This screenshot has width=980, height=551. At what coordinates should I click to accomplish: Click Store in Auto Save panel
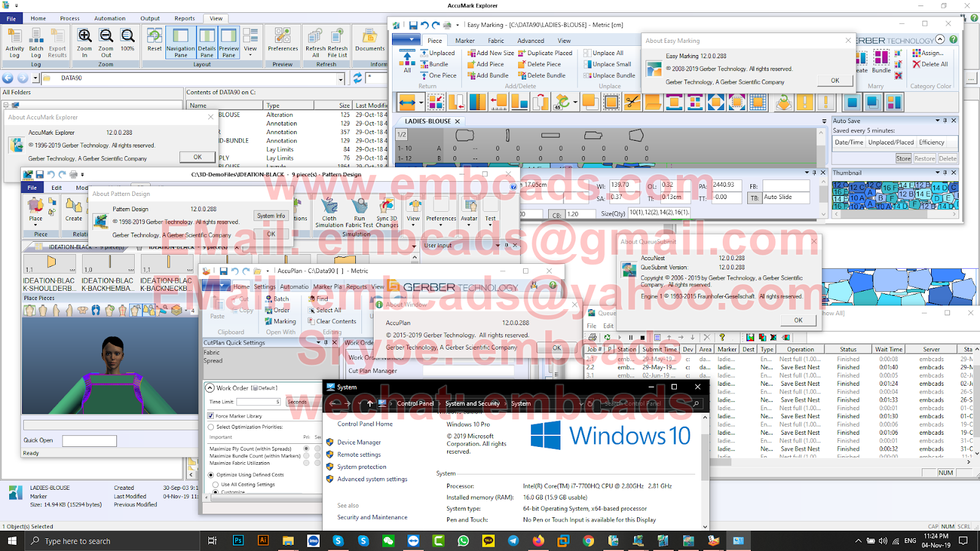[x=903, y=159]
